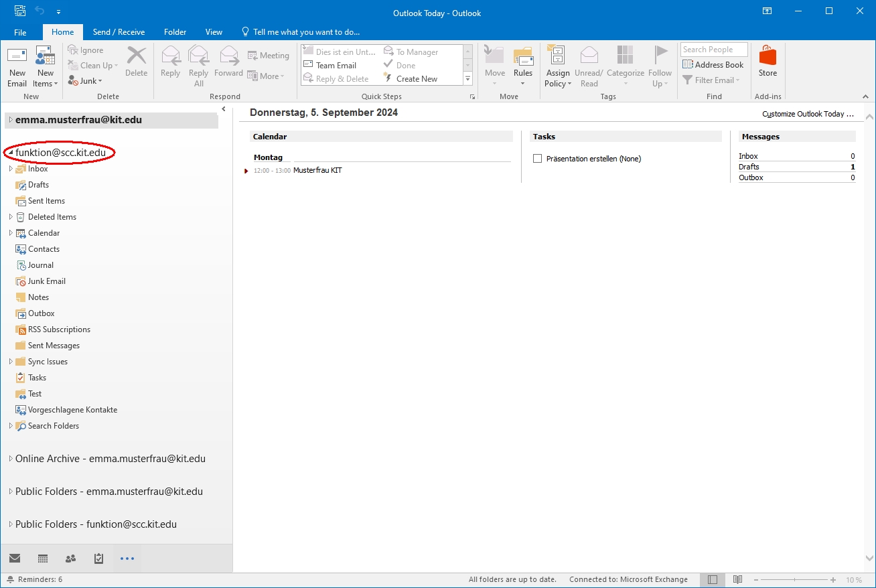This screenshot has height=588, width=876.
Task: Click Reminders: 6 in status bar
Action: click(x=35, y=579)
